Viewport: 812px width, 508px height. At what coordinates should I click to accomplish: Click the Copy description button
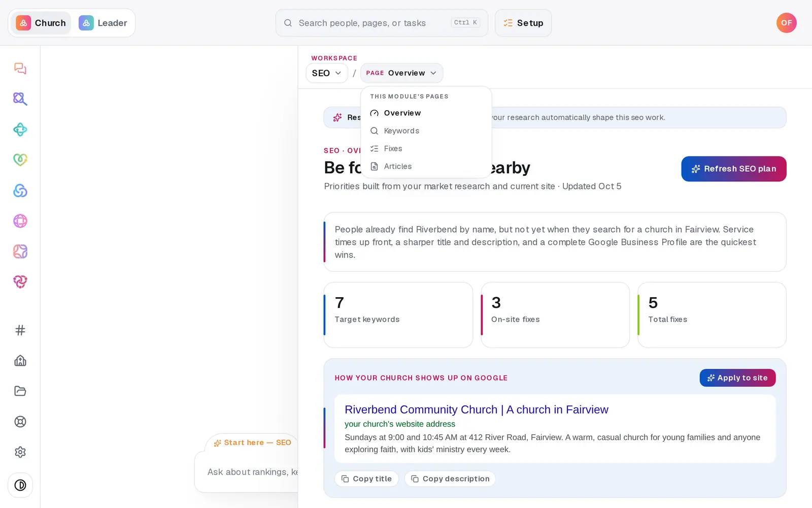(x=450, y=479)
